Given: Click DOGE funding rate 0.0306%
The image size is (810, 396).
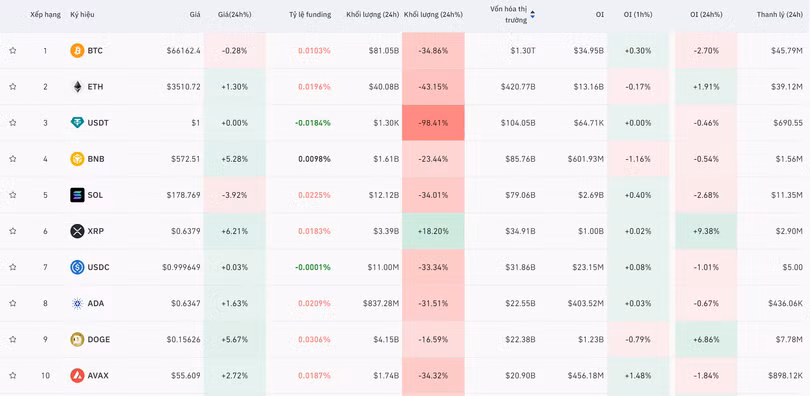Looking at the screenshot, I should [314, 340].
